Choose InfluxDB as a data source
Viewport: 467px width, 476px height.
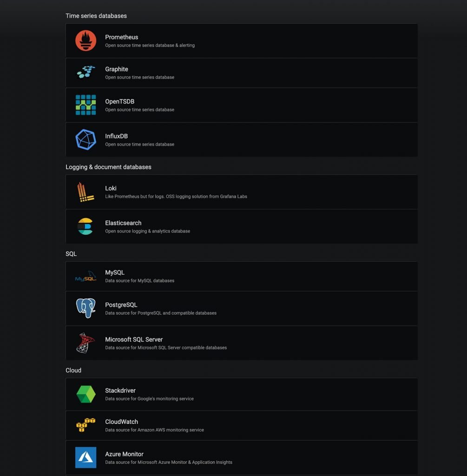(242, 139)
